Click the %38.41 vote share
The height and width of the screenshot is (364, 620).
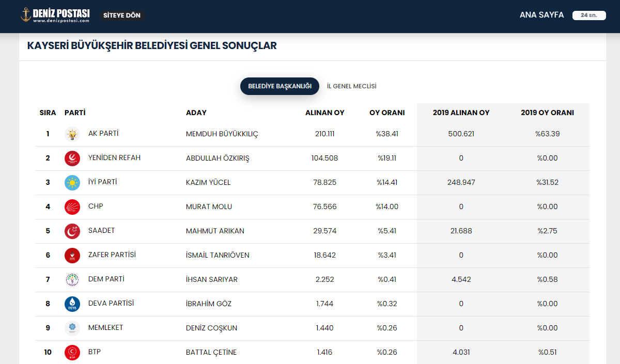tap(387, 134)
